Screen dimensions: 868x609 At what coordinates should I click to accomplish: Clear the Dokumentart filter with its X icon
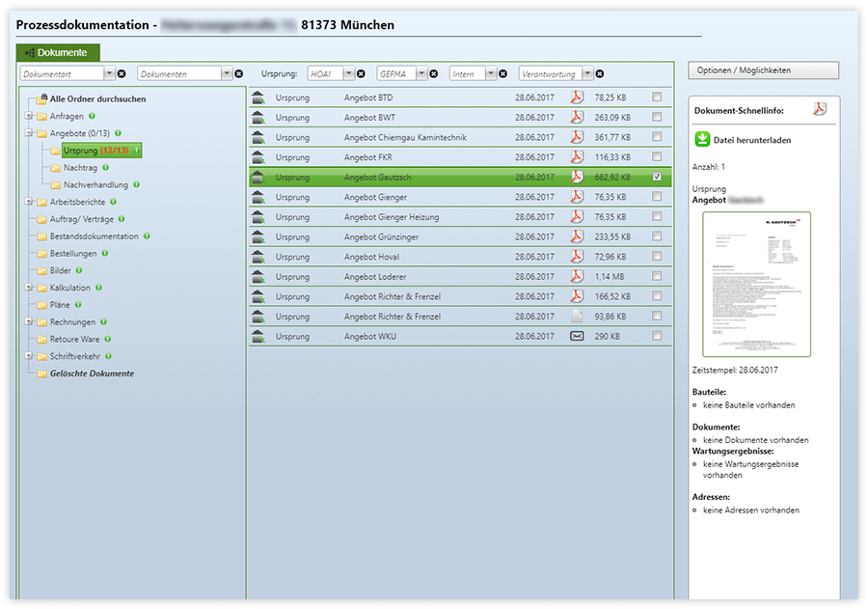122,73
